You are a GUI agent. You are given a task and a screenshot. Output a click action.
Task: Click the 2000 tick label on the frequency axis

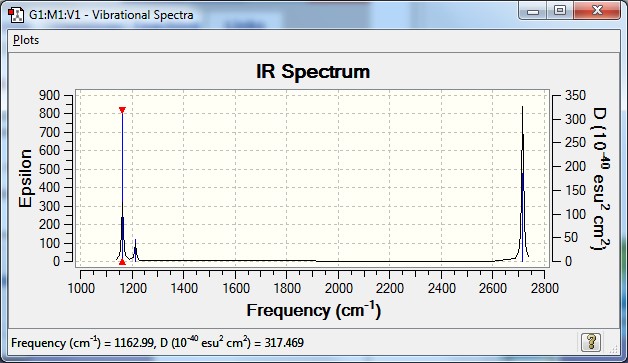click(x=338, y=288)
